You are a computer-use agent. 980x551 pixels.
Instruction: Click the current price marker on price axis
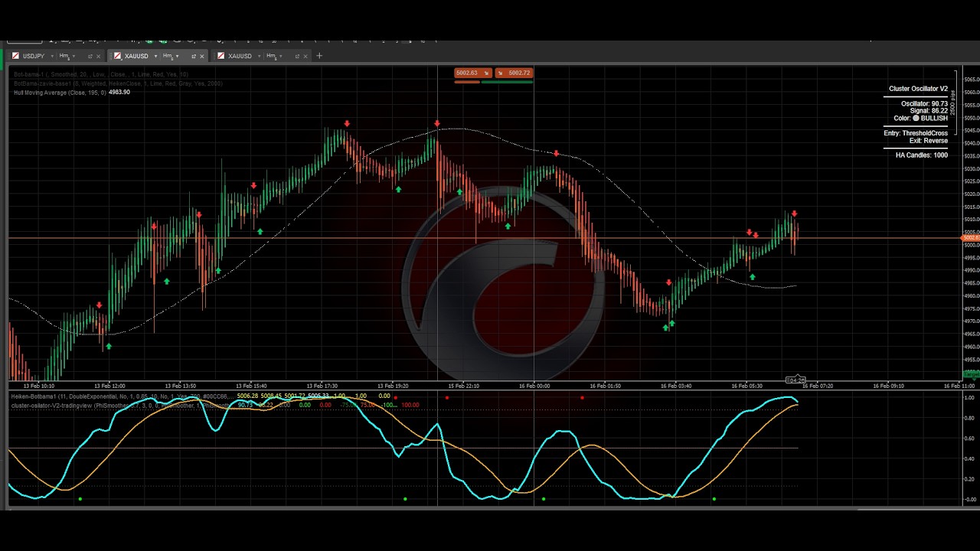pos(971,238)
